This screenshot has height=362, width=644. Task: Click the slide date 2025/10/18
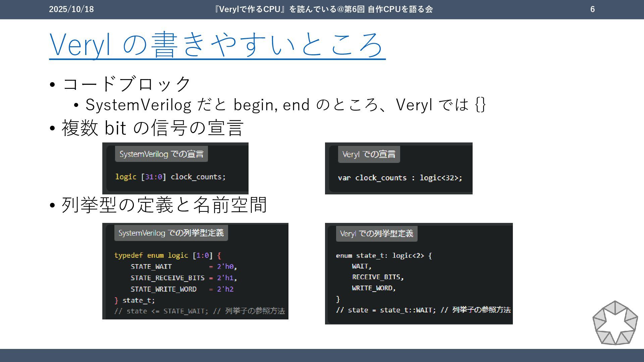pos(71,9)
